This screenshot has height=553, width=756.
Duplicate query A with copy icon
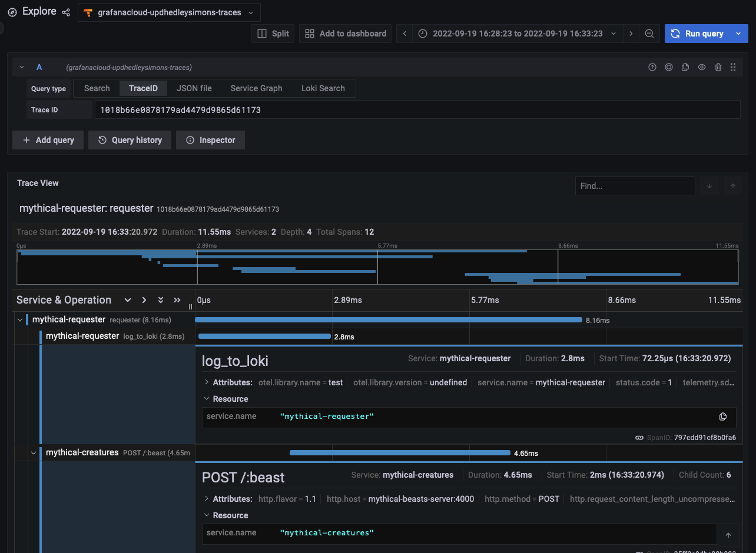(x=685, y=67)
